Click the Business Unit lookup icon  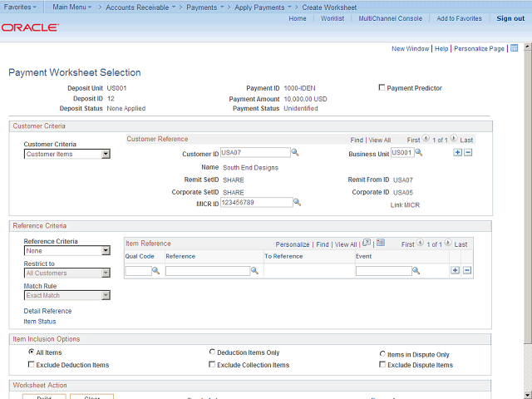tap(418, 153)
